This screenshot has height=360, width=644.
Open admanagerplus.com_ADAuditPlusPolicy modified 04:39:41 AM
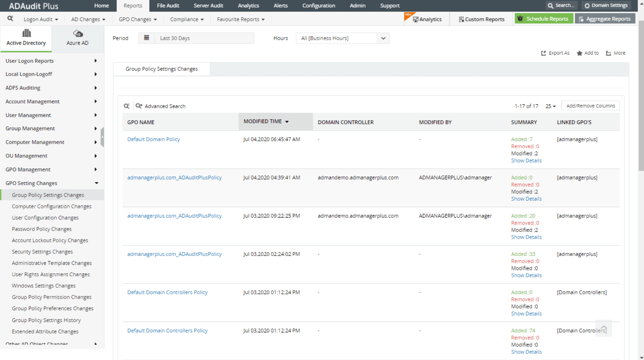coord(174,178)
